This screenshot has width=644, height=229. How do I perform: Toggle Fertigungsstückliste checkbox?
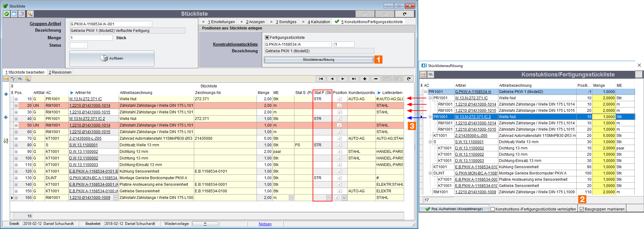[267, 37]
